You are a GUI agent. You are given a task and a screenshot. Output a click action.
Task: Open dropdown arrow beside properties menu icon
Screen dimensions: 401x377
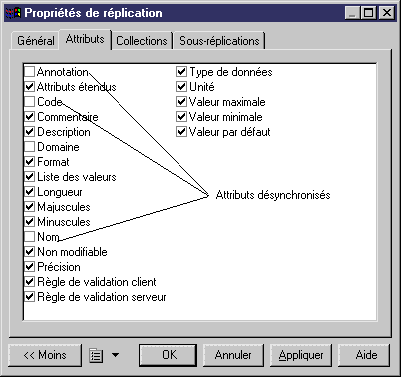pos(115,355)
